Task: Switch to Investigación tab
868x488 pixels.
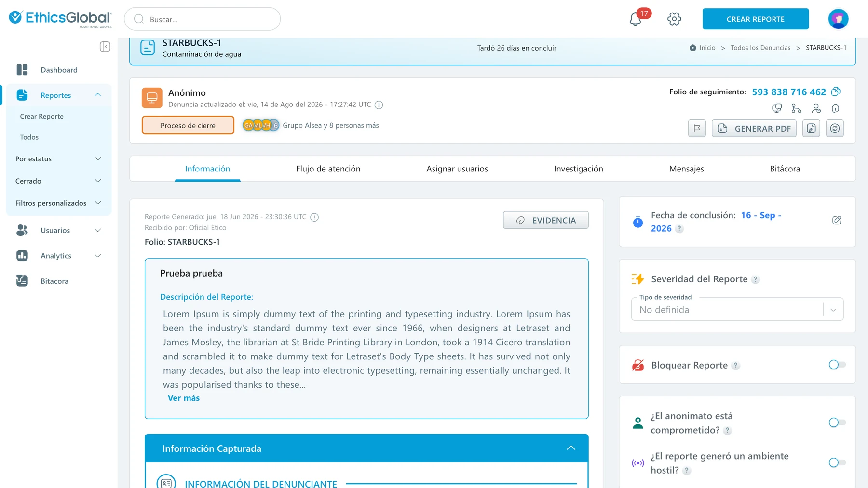Action: tap(578, 169)
